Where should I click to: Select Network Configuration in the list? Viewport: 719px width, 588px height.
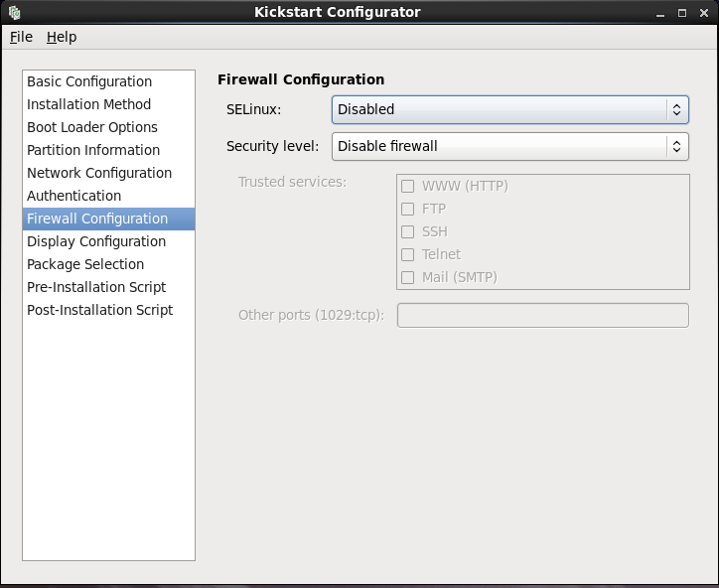point(108,173)
